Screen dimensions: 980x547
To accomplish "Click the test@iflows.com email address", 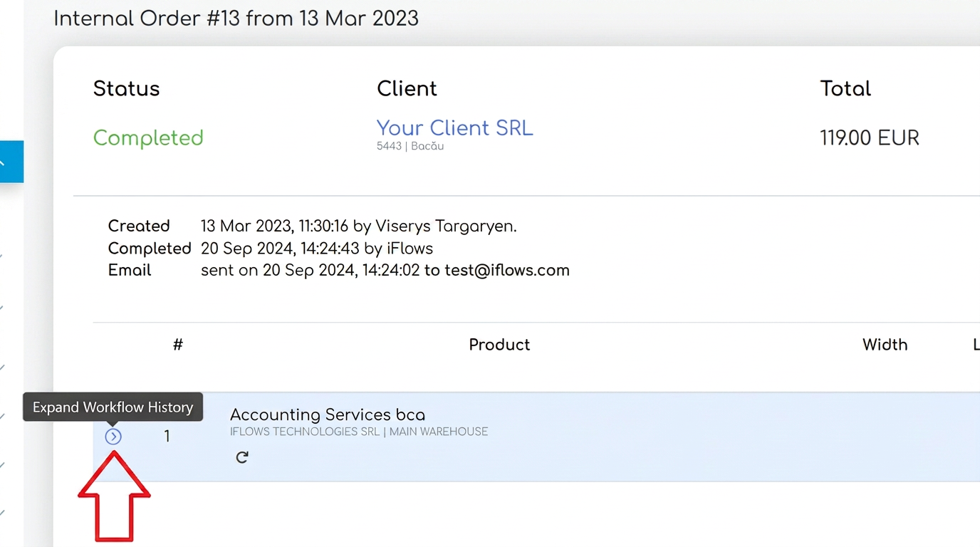I will [x=507, y=271].
